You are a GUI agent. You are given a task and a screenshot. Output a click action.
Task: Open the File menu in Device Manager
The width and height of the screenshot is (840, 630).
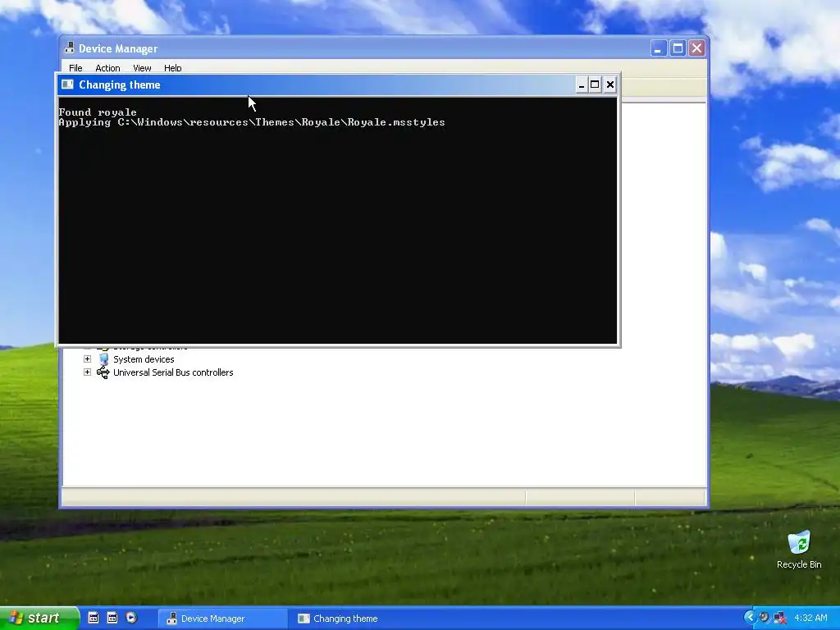tap(75, 68)
